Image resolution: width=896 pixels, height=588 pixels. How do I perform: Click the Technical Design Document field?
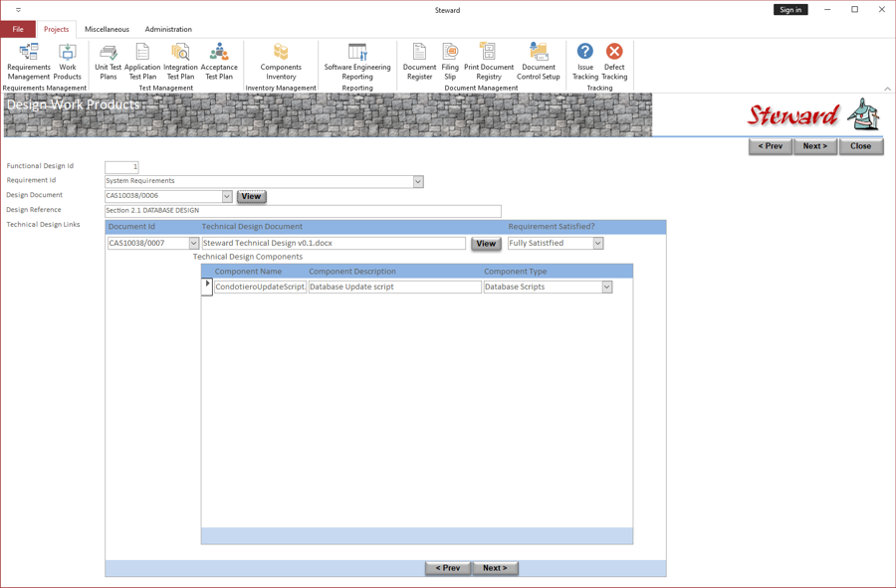pos(334,243)
